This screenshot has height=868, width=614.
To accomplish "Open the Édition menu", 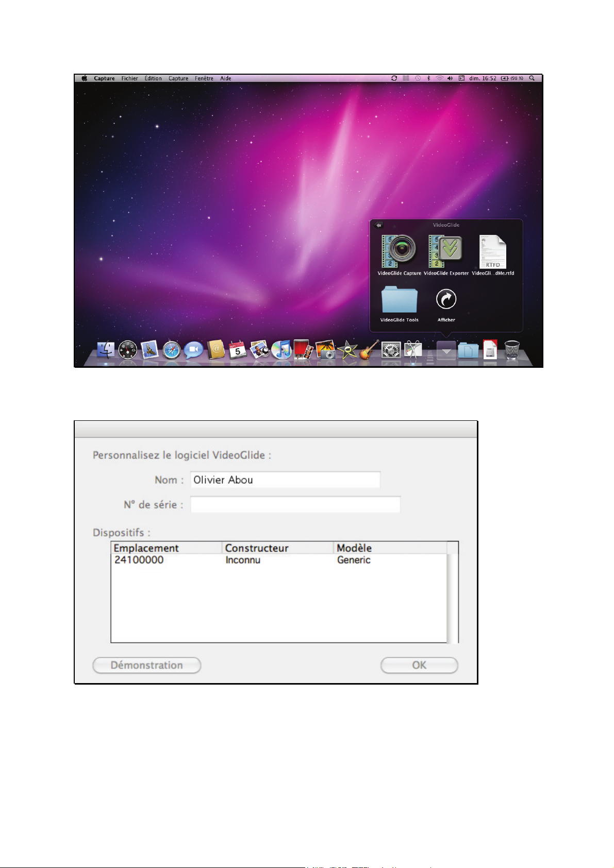I will tap(153, 78).
